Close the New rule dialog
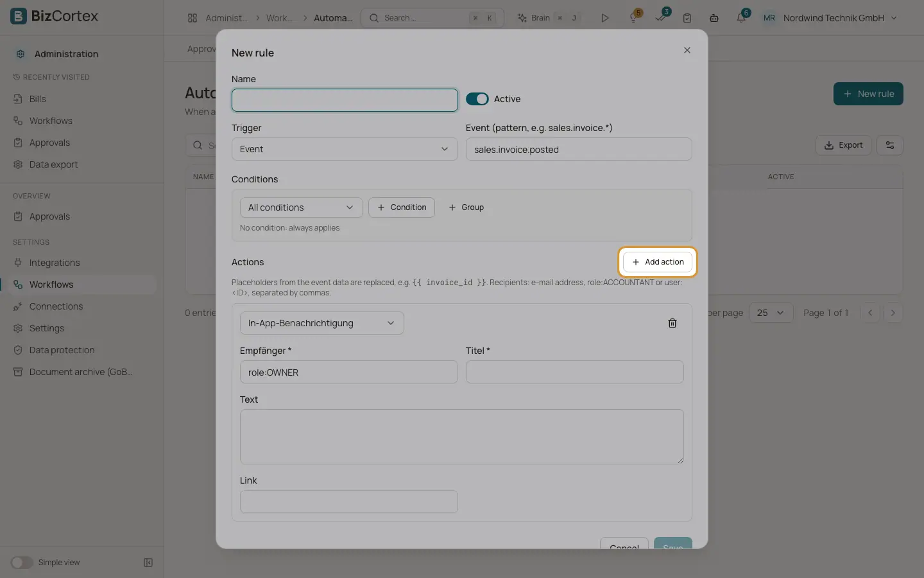 tap(687, 50)
